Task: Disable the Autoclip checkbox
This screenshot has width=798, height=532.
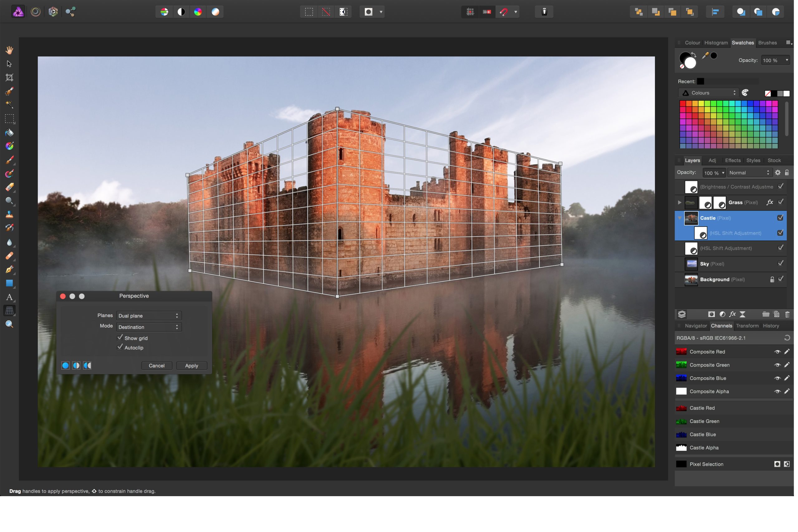Action: point(120,347)
